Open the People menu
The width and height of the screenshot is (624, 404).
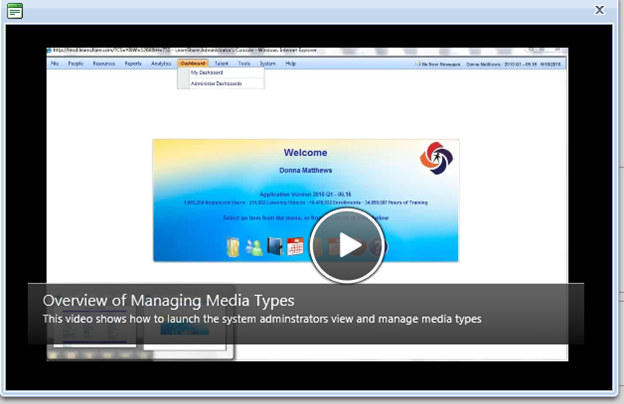[x=76, y=63]
